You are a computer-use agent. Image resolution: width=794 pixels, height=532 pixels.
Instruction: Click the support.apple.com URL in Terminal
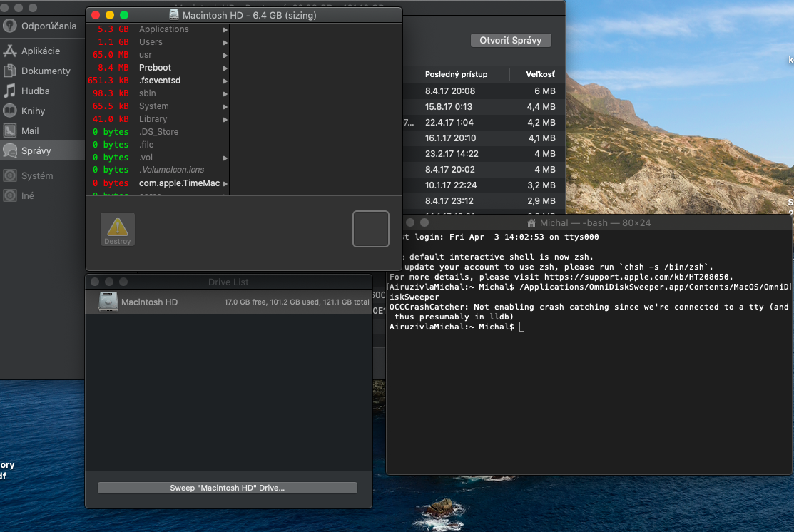637,277
